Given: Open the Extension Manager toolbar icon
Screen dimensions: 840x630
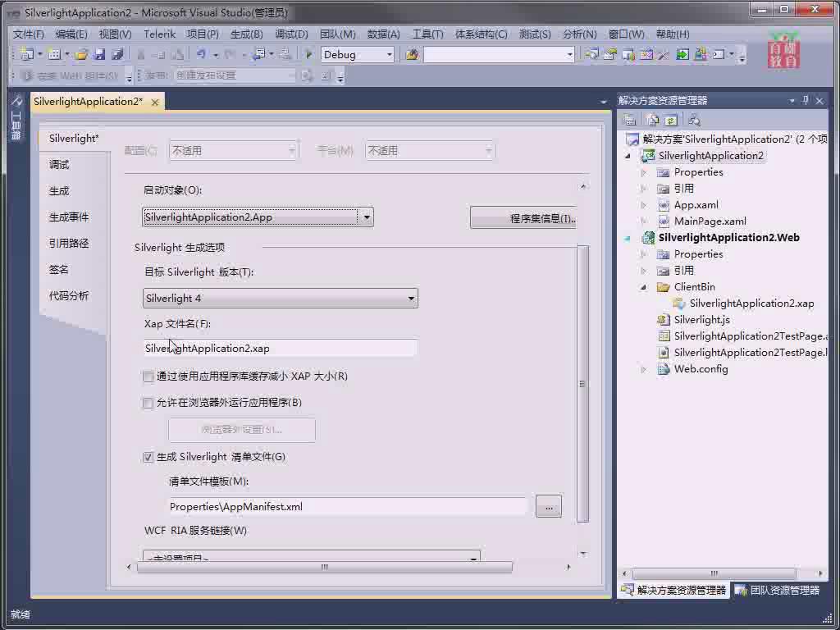Looking at the screenshot, I should tap(701, 54).
